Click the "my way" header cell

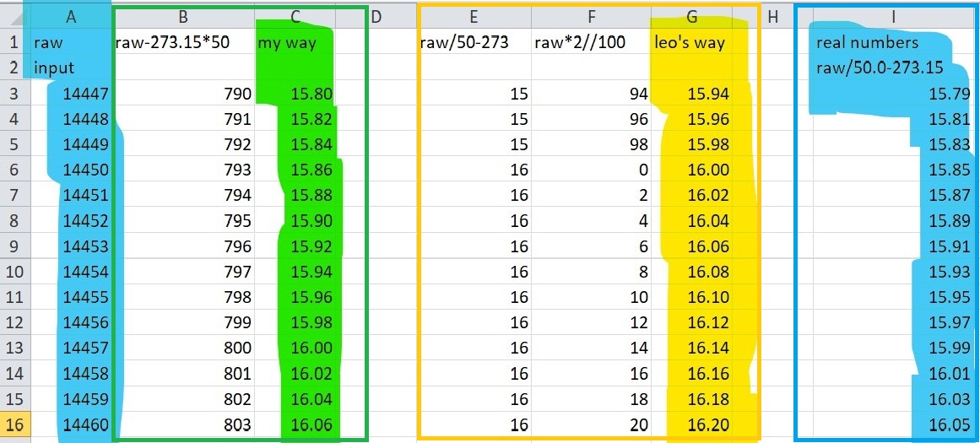[x=295, y=42]
